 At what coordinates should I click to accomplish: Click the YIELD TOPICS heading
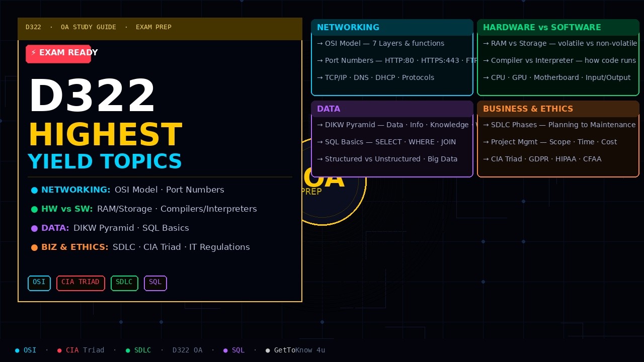click(x=105, y=161)
